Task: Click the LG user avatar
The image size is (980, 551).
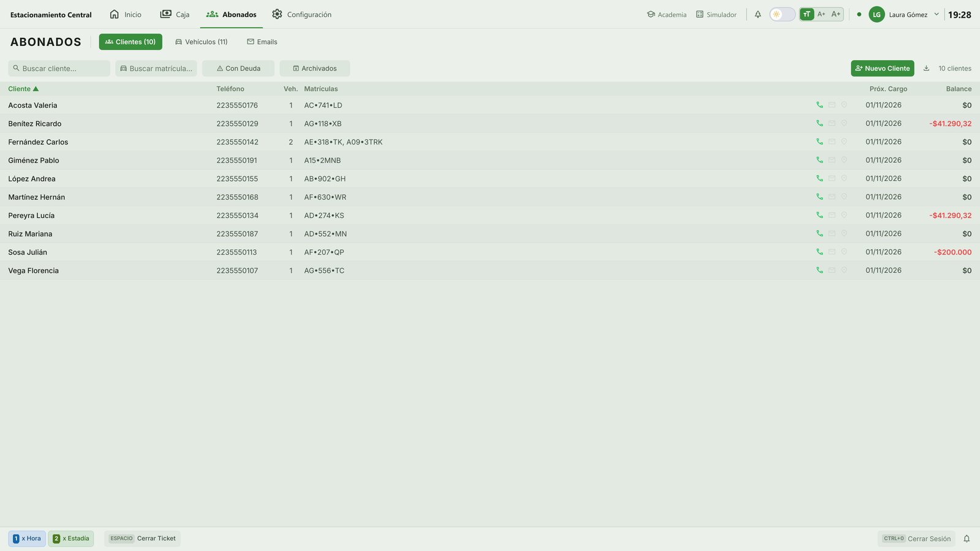Action: coord(876,14)
